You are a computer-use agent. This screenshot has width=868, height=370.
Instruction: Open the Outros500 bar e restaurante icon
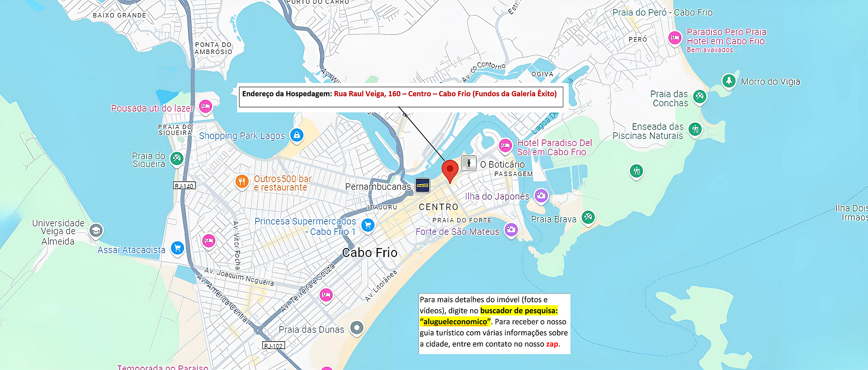242,182
